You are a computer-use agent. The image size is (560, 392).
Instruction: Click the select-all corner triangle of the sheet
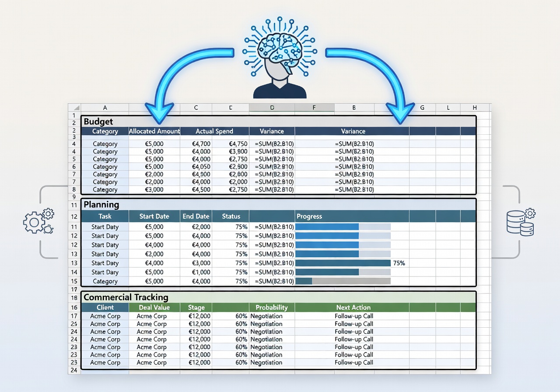[75, 108]
